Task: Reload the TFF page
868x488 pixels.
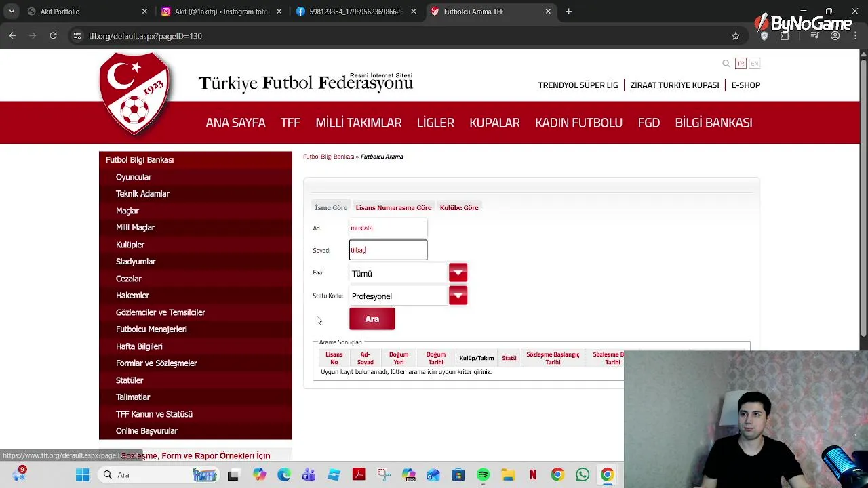Action: [x=53, y=36]
